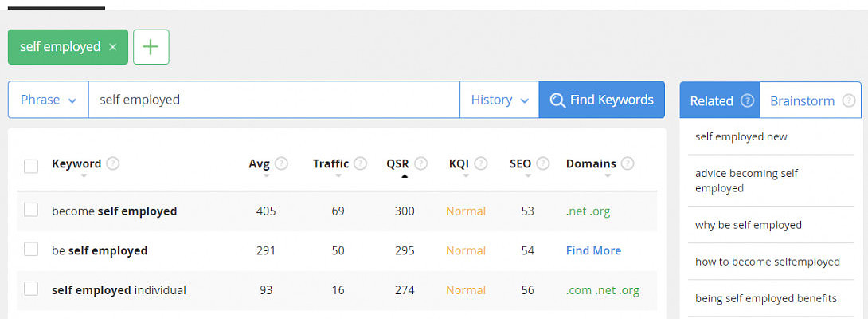The image size is (868, 319).
Task: Switch to the Brainstorm tab
Action: (x=810, y=100)
